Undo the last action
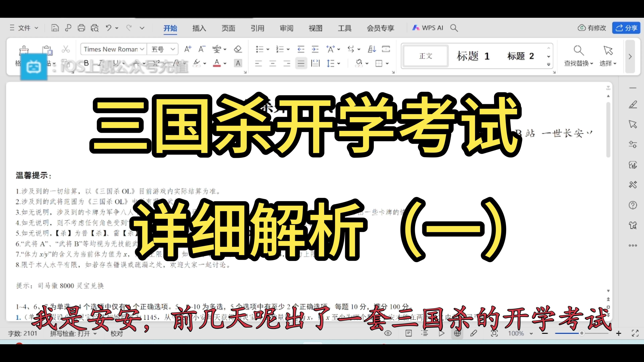The image size is (644, 362). pos(109,28)
